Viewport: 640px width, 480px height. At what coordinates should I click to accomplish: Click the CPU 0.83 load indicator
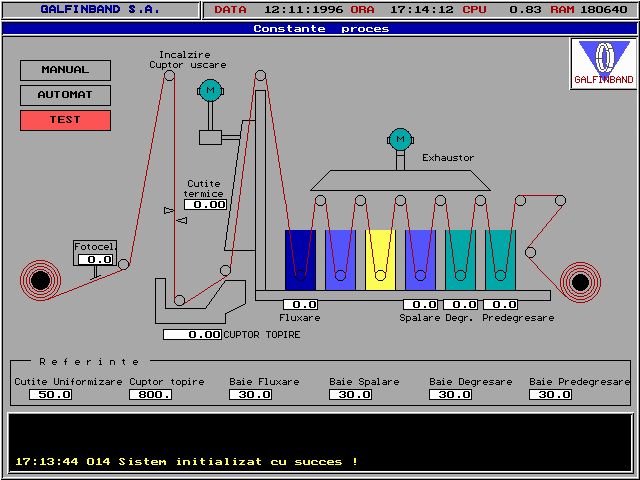pyautogui.click(x=502, y=9)
